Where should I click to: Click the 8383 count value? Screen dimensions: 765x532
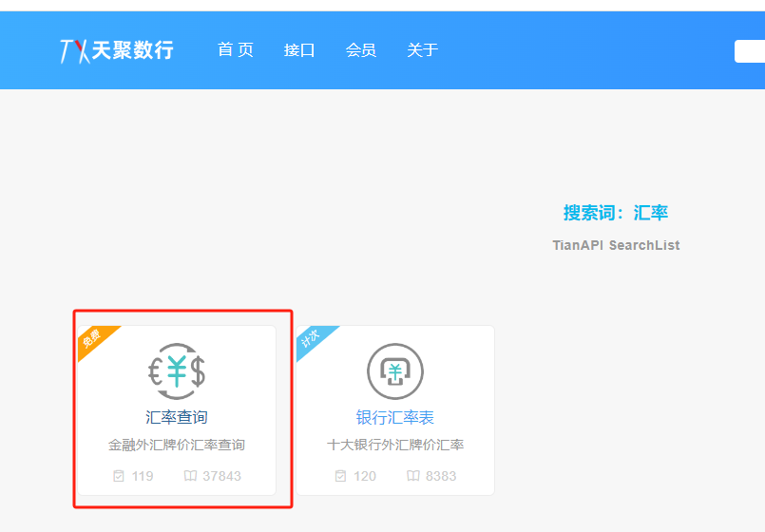pyautogui.click(x=441, y=476)
